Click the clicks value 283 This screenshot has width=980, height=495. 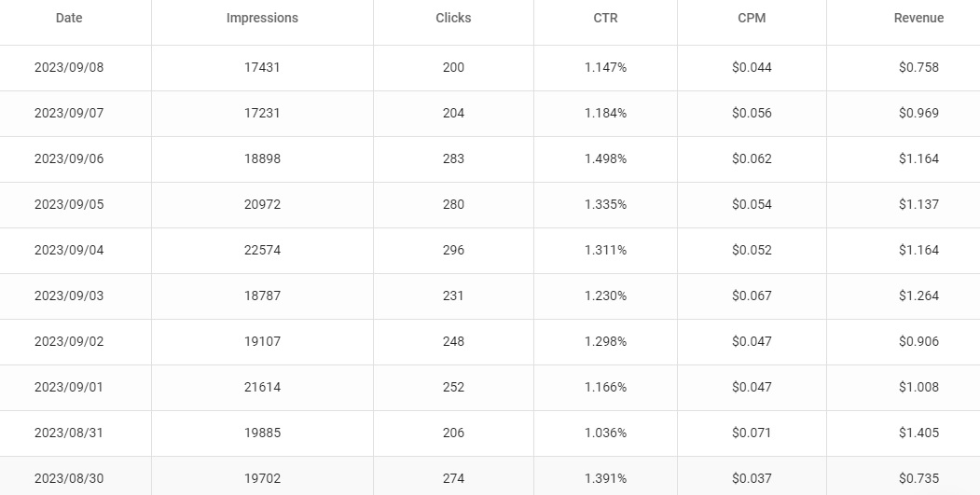coord(453,158)
